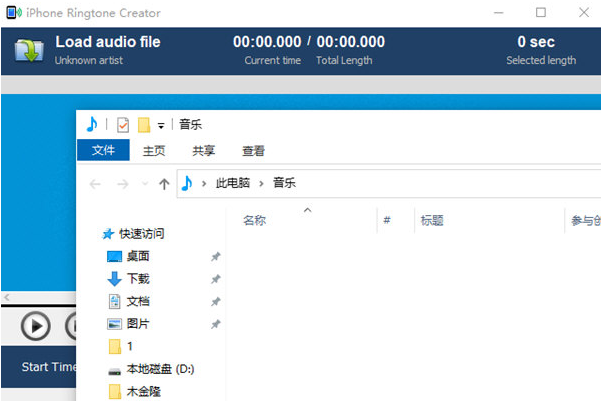
Task: Click the new folder icon in quick access toolbar
Action: pyautogui.click(x=144, y=125)
